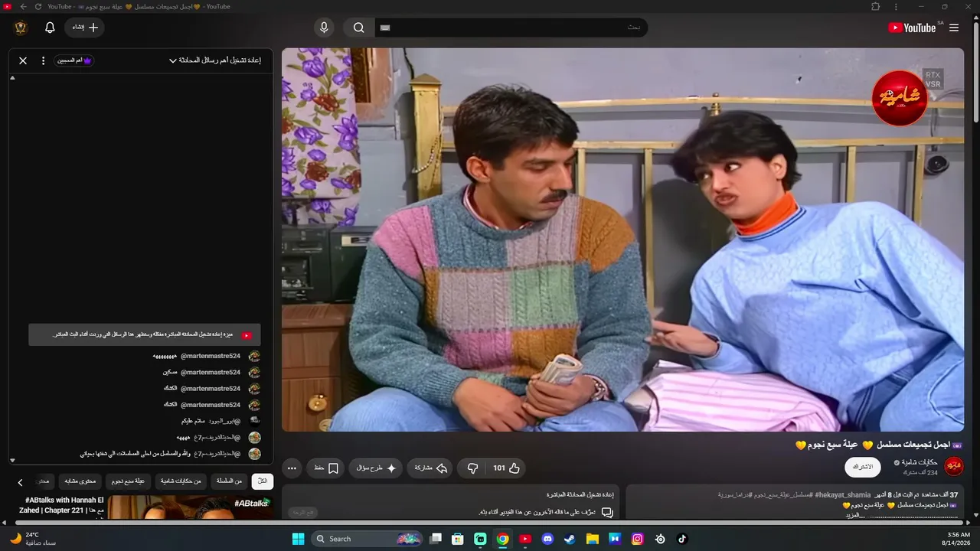Select the من السلسلة filter chip
Screen dimensions: 980x551
229,481
